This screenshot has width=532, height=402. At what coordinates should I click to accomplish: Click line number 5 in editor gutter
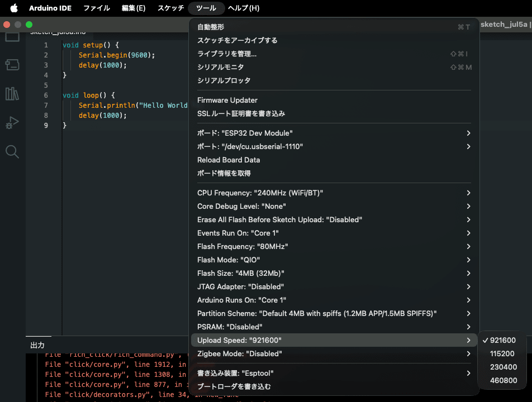[46, 85]
